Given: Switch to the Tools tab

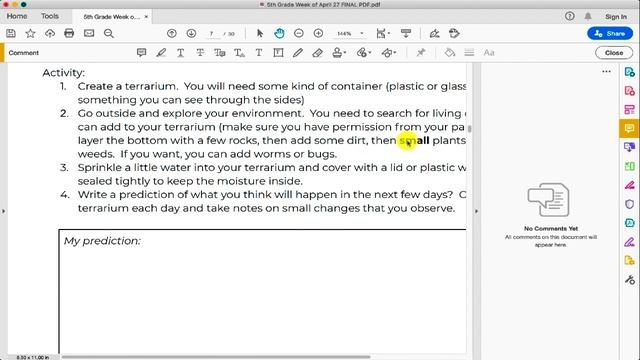Looking at the screenshot, I should coord(50,16).
